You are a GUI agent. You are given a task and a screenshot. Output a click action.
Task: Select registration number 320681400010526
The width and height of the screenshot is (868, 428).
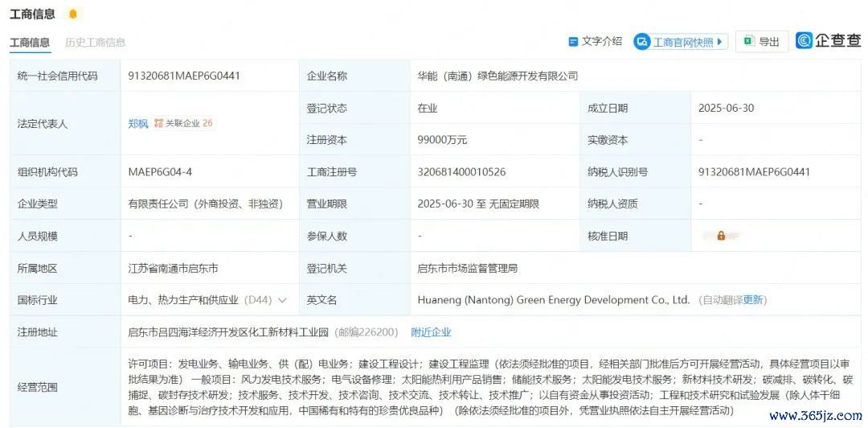click(x=461, y=172)
